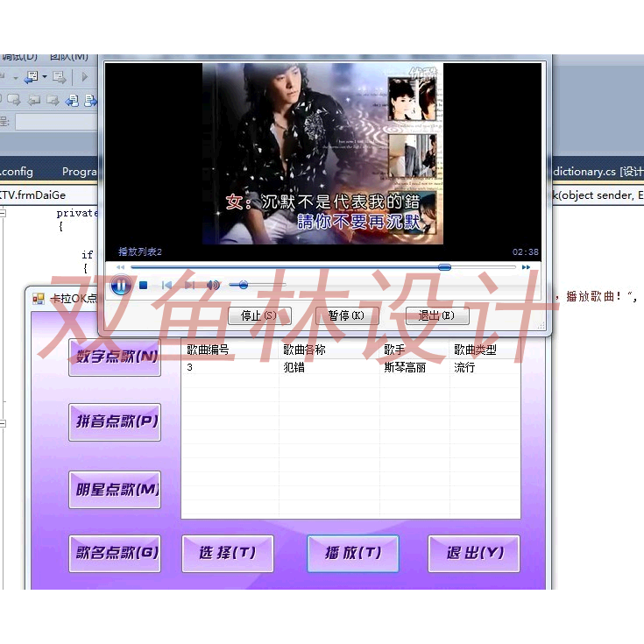
Task: Click the navigate forward toolbar icon
Action: [x=60, y=77]
